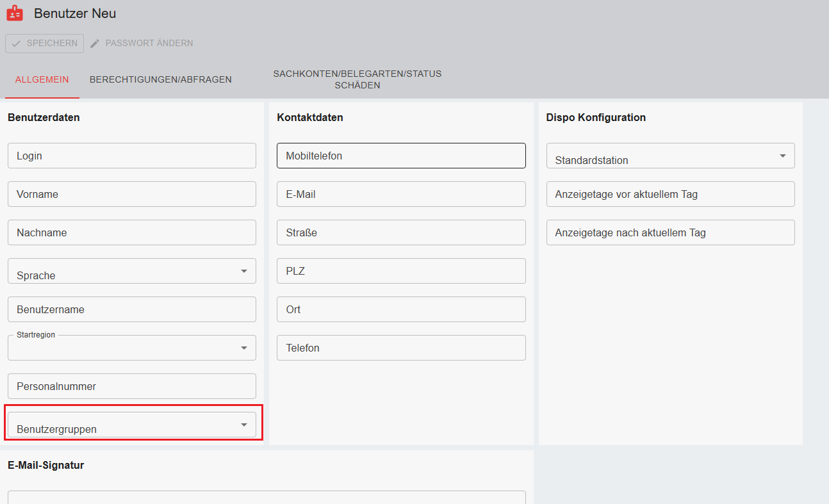Expand the Benutzergruppen dropdown
The height and width of the screenshot is (504, 829).
coord(243,425)
